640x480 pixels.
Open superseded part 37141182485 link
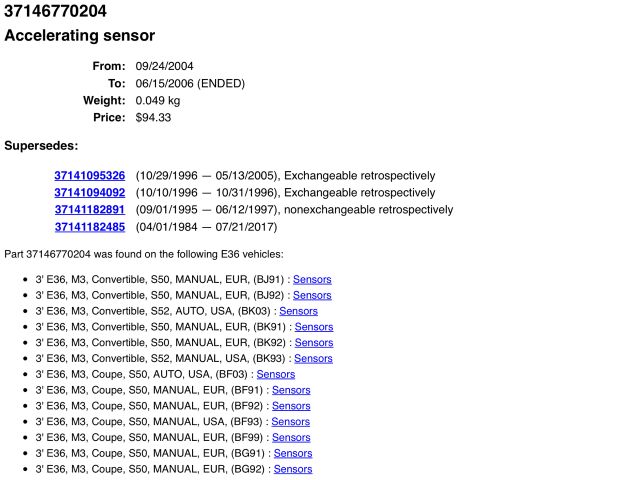pyautogui.click(x=89, y=226)
